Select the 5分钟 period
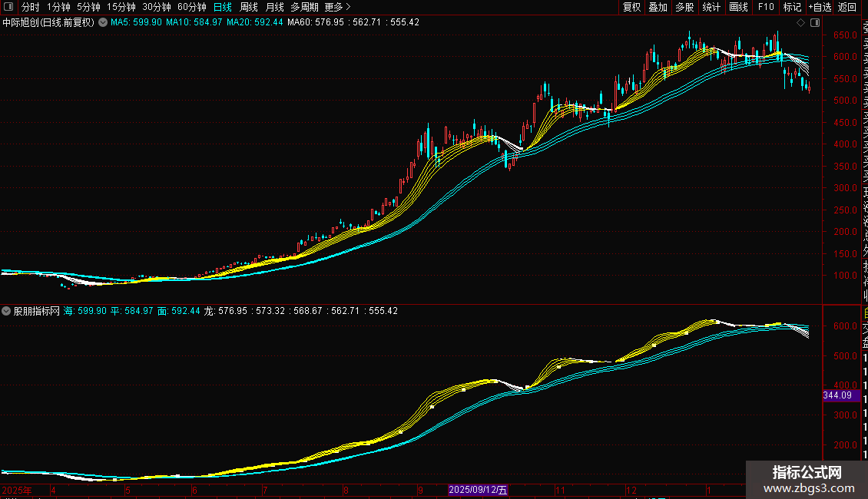This screenshot has height=499, width=868. [x=88, y=7]
